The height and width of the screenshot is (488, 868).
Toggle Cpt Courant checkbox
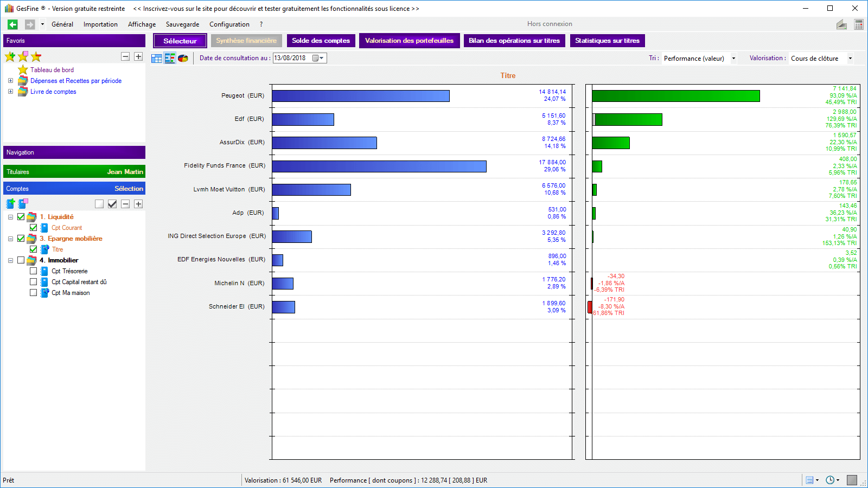pos(34,228)
